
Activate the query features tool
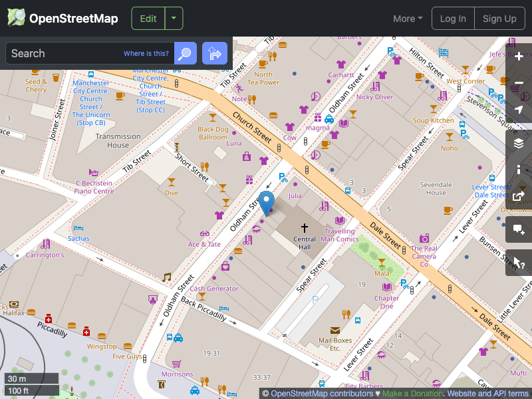point(519,263)
